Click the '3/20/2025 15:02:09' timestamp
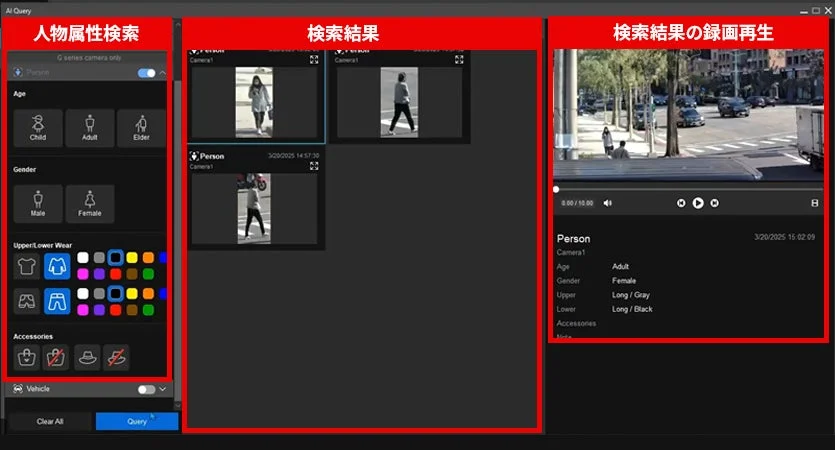The width and height of the screenshot is (835, 450). [784, 237]
